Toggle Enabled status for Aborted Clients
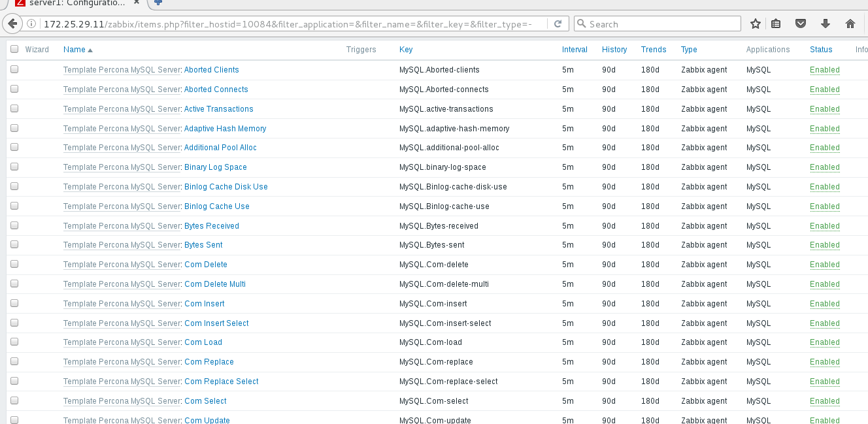 pos(825,70)
